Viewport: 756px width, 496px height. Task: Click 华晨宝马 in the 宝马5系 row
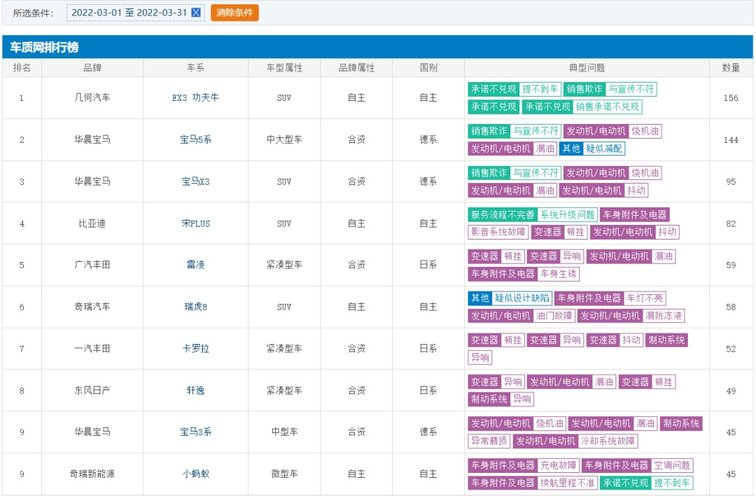(x=92, y=140)
